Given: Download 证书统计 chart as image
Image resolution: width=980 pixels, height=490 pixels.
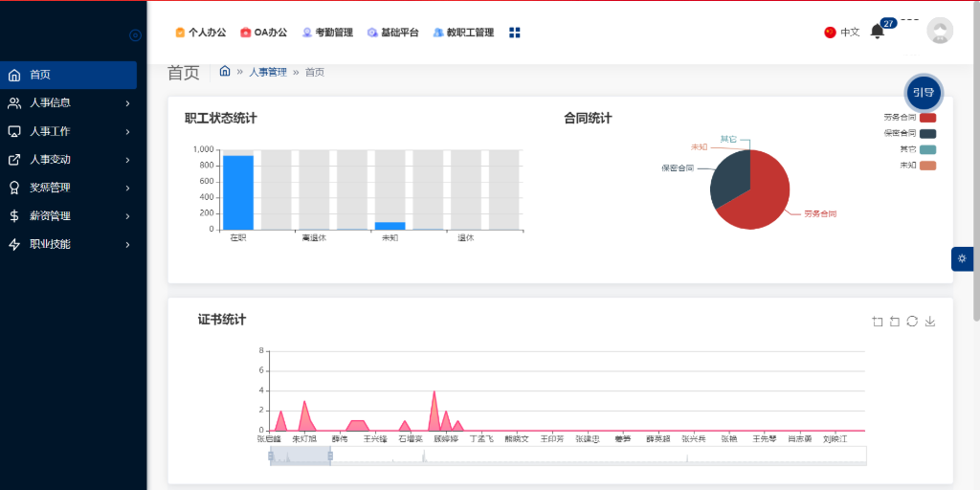Looking at the screenshot, I should point(930,322).
